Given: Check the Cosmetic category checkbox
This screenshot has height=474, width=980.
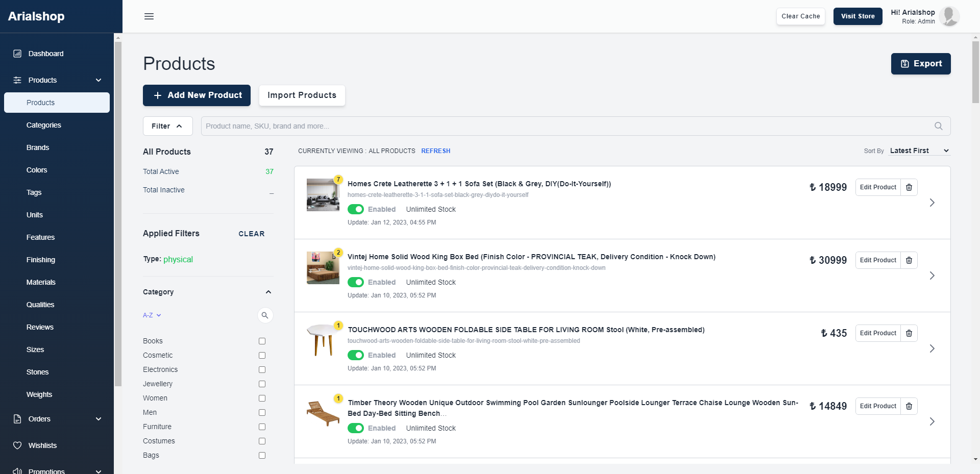Looking at the screenshot, I should (x=262, y=355).
